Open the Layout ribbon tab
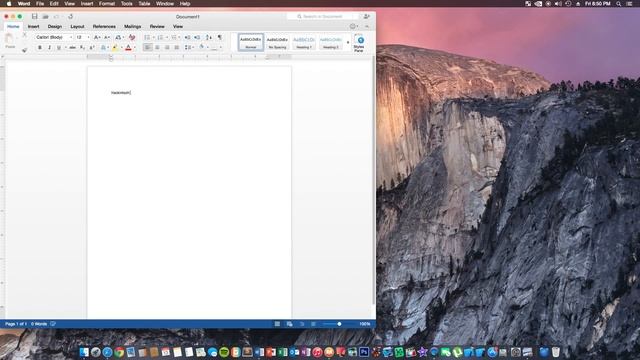 click(77, 27)
